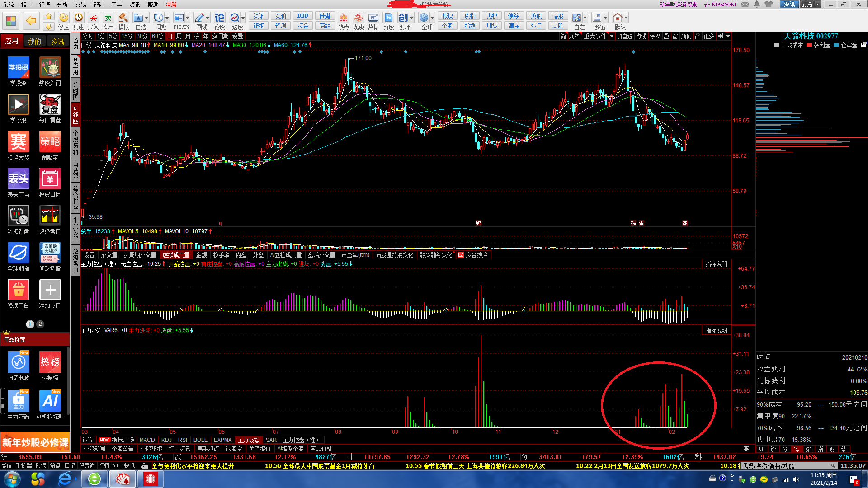Toggle 均线 moving-average lines display

pyautogui.click(x=641, y=36)
